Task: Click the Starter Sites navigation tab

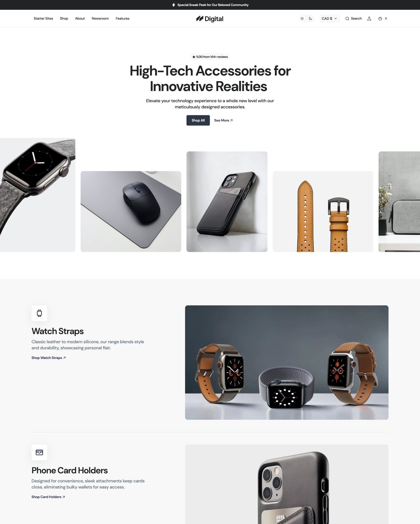Action: tap(43, 18)
